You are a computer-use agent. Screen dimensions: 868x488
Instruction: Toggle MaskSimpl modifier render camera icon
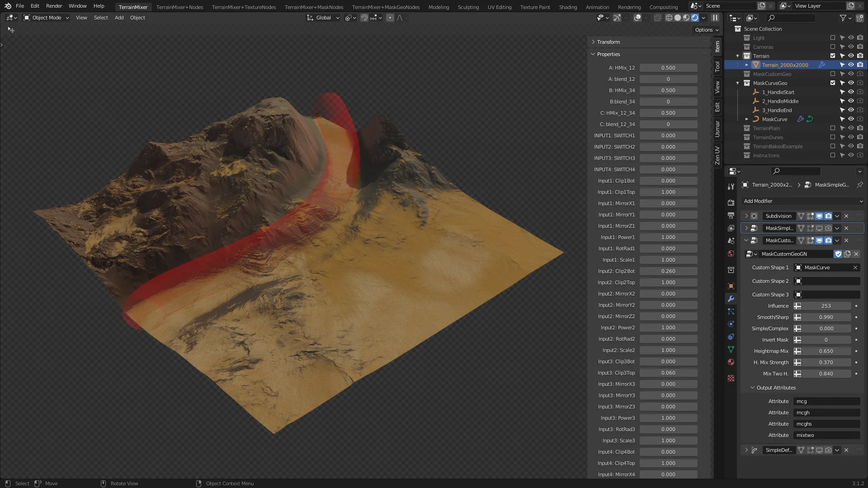[828, 228]
